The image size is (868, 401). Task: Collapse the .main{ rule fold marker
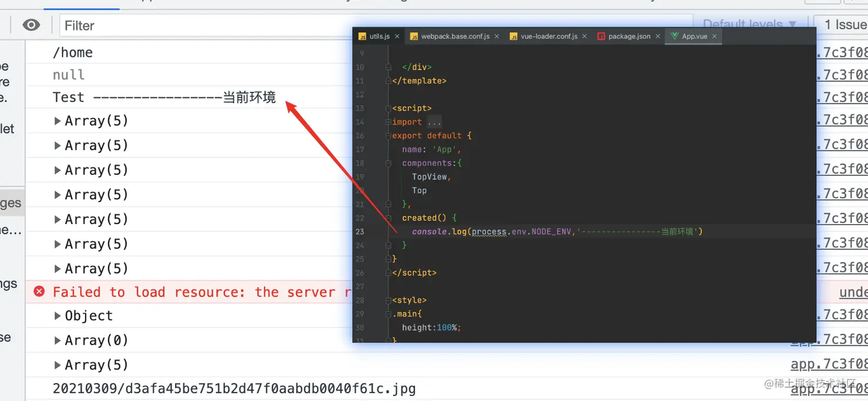pyautogui.click(x=388, y=314)
